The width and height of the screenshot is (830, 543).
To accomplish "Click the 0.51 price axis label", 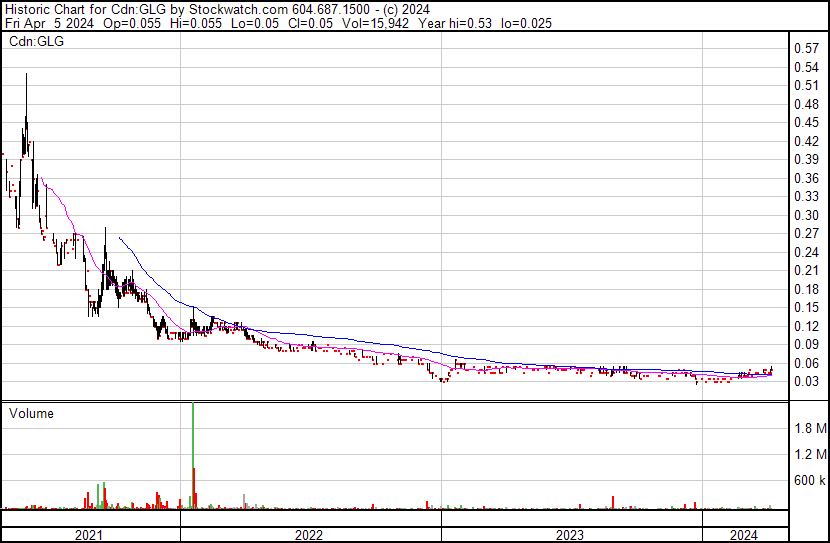I will [x=807, y=86].
